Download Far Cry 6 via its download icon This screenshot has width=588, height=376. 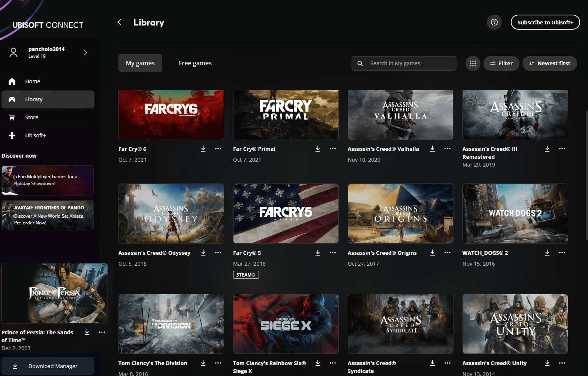[x=203, y=149]
